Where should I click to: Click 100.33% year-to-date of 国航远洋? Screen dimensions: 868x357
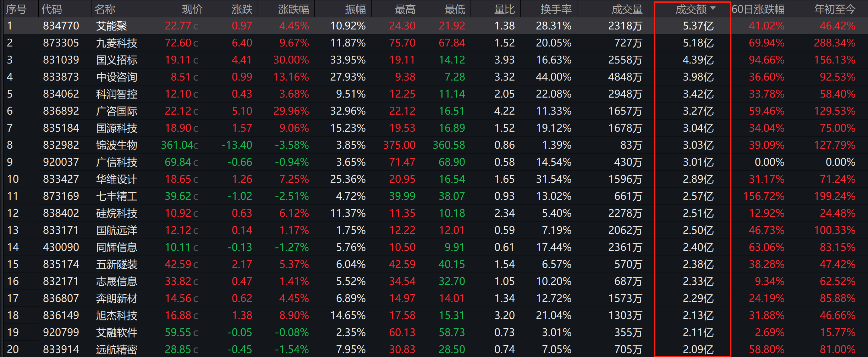[835, 230]
